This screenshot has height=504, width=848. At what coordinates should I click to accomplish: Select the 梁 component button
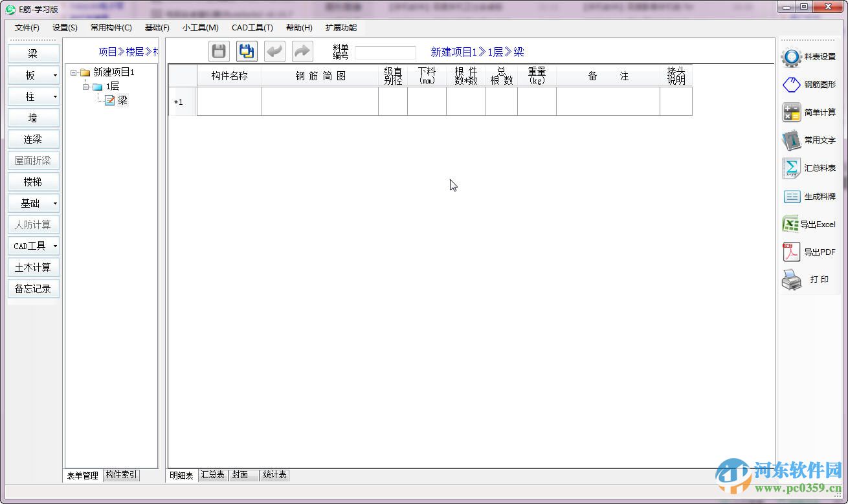tap(33, 53)
